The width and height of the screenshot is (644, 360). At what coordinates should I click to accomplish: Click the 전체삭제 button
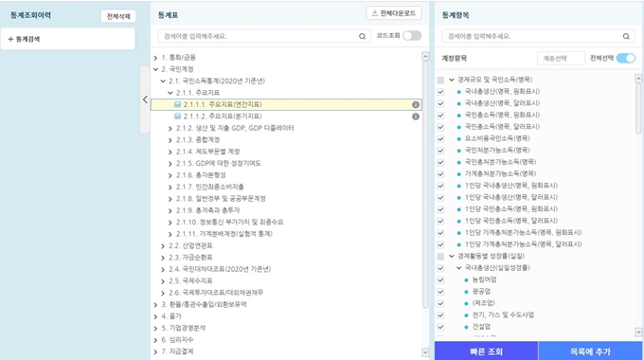118,16
